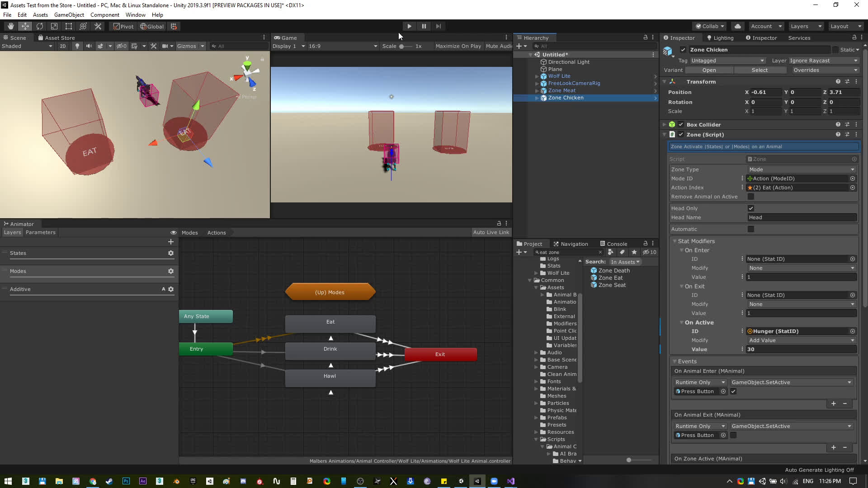This screenshot has width=868, height=488.
Task: Open States layer settings gear
Action: click(171, 253)
